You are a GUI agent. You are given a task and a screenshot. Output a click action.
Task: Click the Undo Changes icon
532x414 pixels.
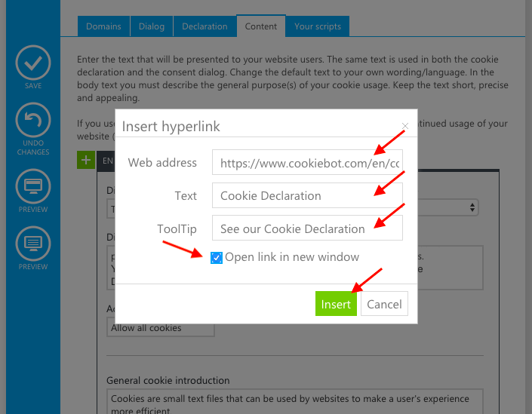pyautogui.click(x=33, y=120)
